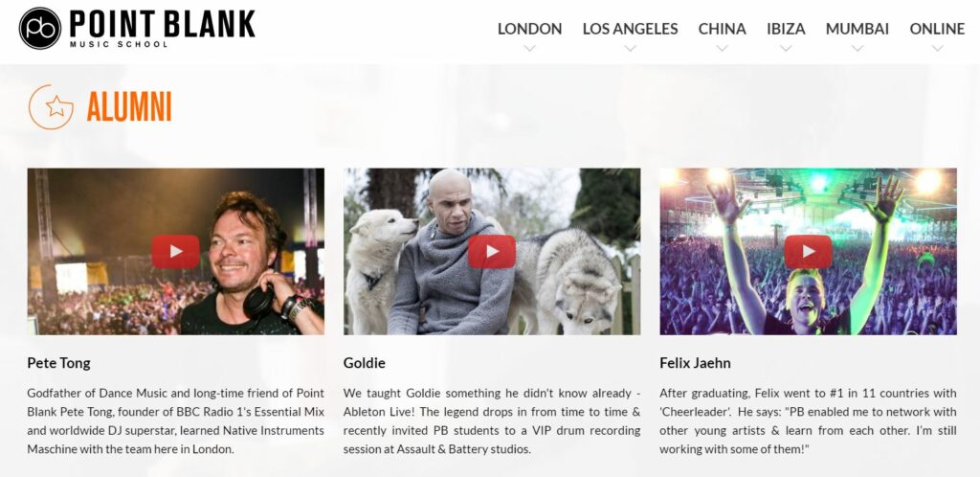Click the orange ALUMNI section heading

pos(129,107)
